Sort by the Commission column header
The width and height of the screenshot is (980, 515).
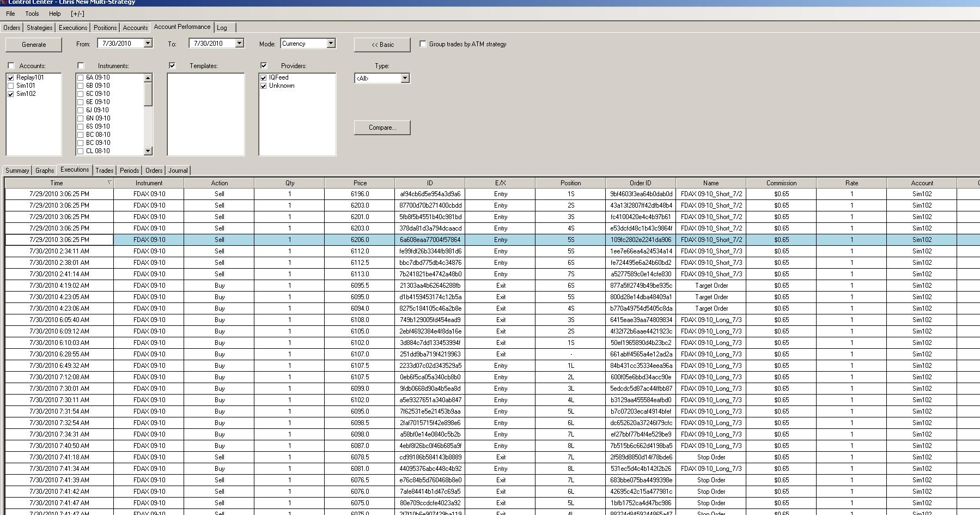781,183
